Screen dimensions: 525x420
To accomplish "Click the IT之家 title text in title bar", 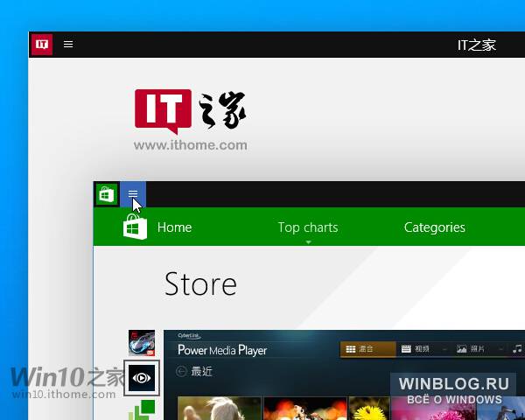I will (x=477, y=45).
